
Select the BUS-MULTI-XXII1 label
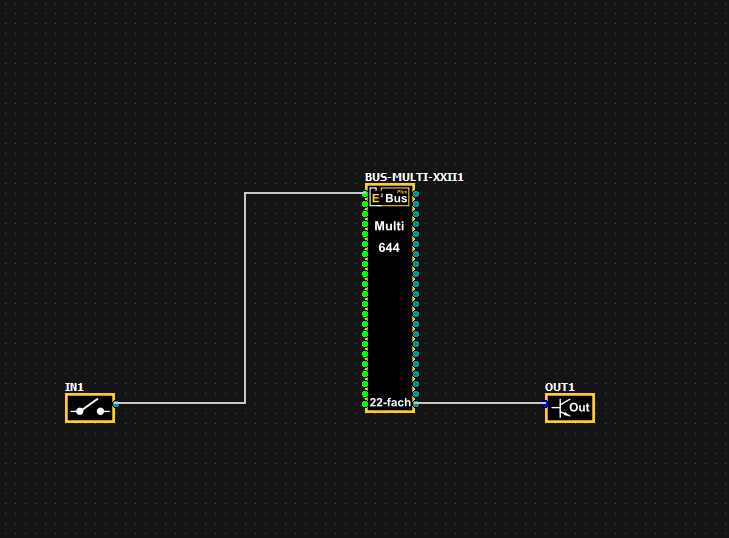pos(414,177)
